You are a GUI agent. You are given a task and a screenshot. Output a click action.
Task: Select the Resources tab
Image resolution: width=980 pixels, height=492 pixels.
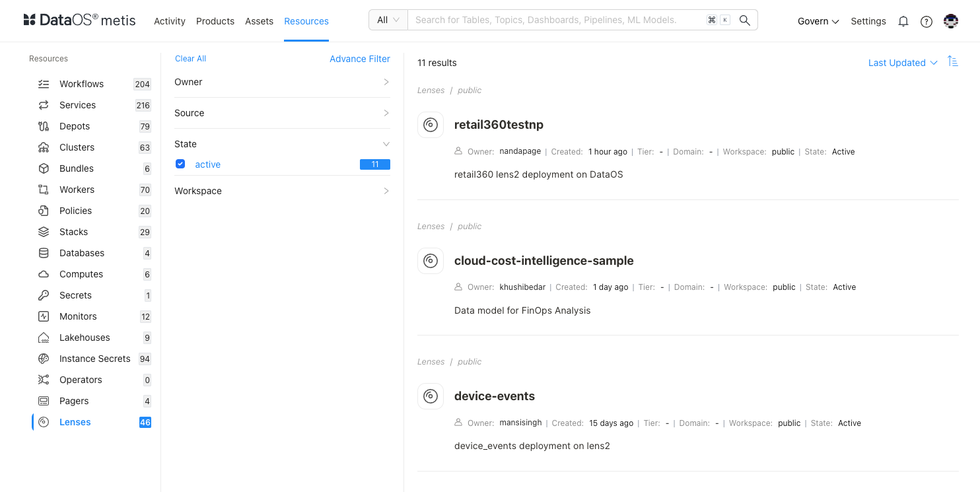[x=306, y=21]
